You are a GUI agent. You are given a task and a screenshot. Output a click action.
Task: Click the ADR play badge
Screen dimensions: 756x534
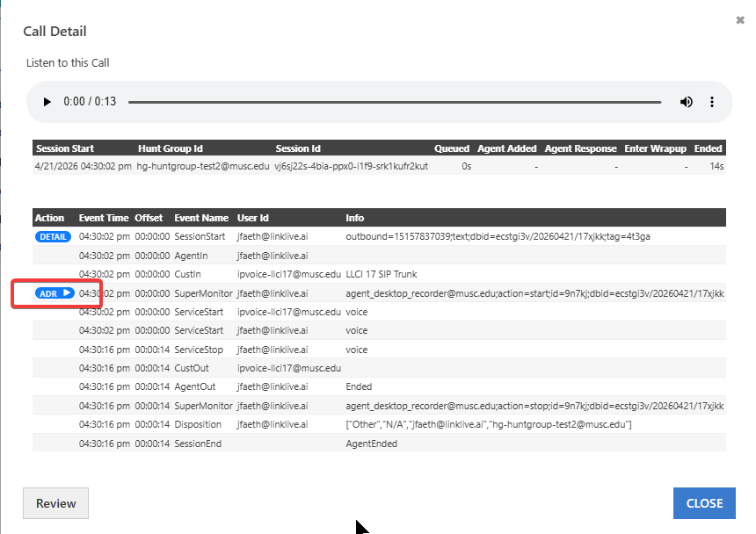point(55,293)
